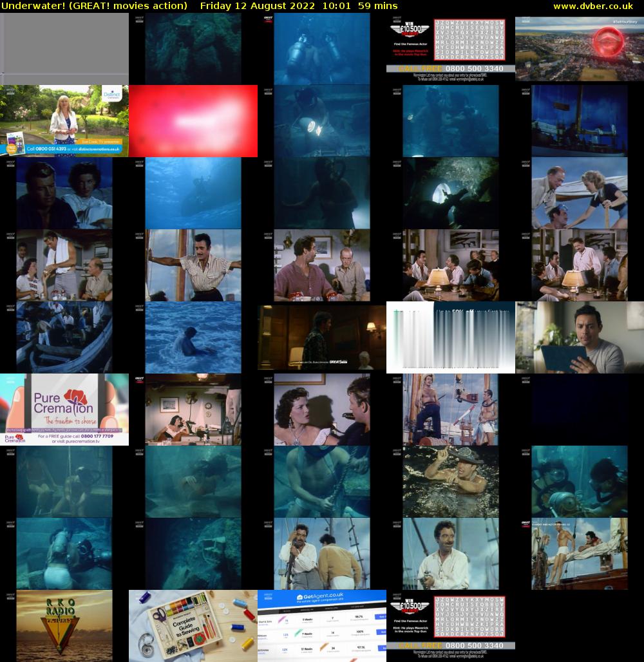Open the frame of shirtless men on boat deck
Screen dimensions: 644x662
coord(451,410)
